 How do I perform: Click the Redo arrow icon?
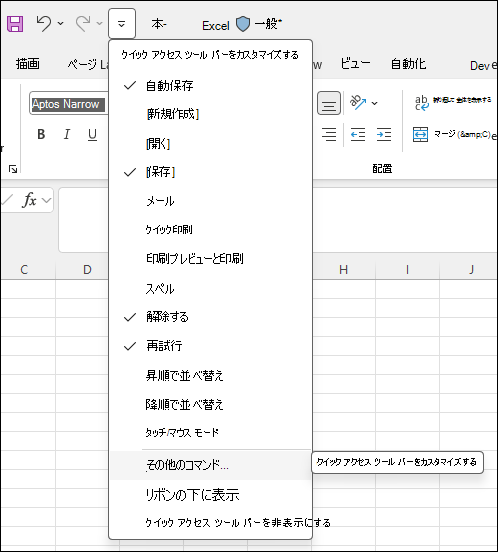click(x=83, y=24)
